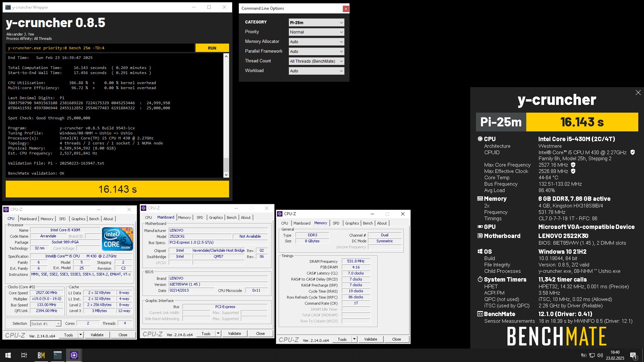This screenshot has height=362, width=644.
Task: Click the Intel Core i5 logo in CPU-Z
Action: [117, 239]
